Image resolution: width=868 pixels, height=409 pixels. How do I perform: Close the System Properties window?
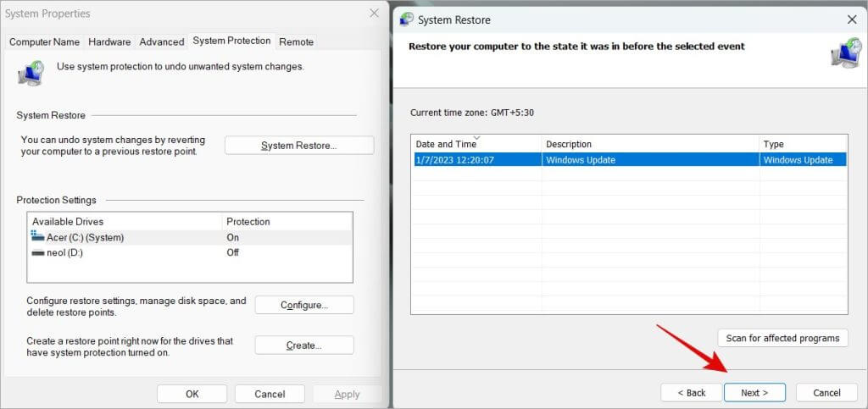(374, 14)
